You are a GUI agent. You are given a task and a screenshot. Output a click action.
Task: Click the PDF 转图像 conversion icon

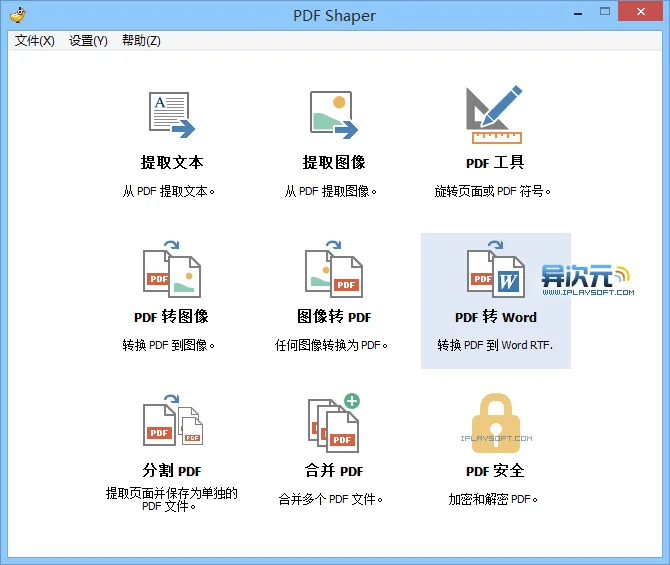(172, 269)
